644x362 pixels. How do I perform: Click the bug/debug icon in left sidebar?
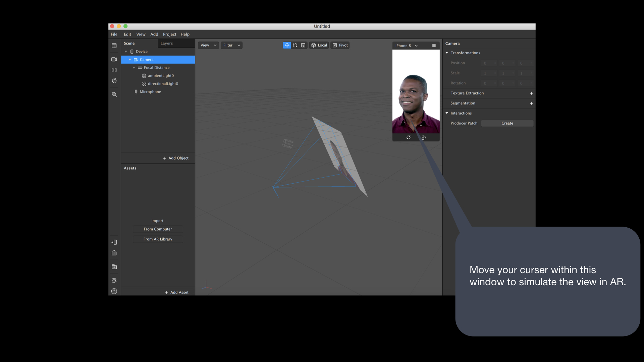[x=114, y=280]
